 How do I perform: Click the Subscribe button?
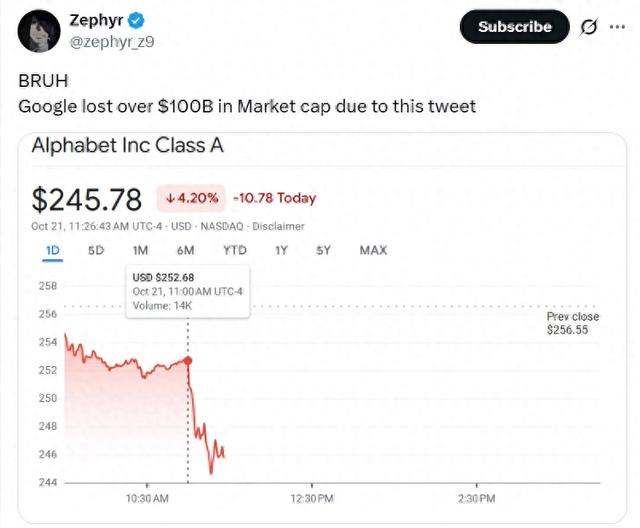[514, 27]
